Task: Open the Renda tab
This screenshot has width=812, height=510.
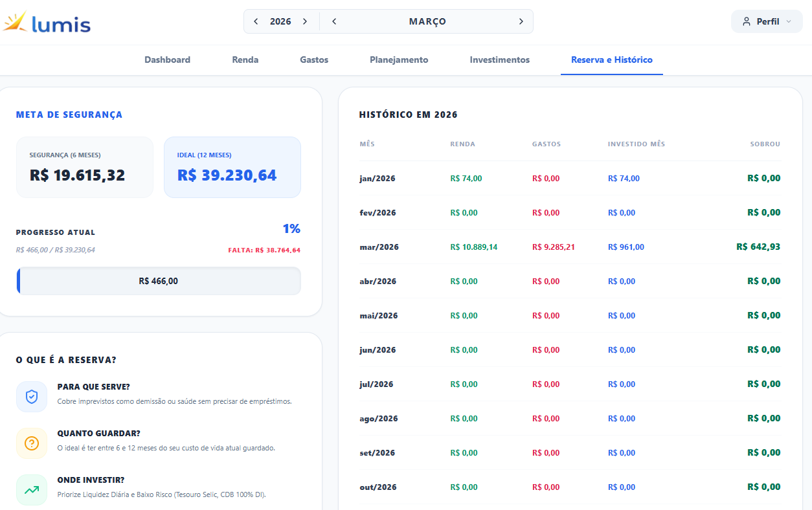Action: (x=245, y=60)
